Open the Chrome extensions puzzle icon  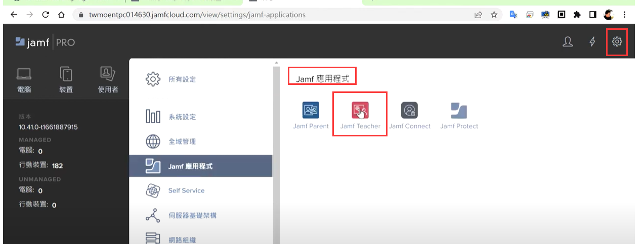click(x=577, y=15)
